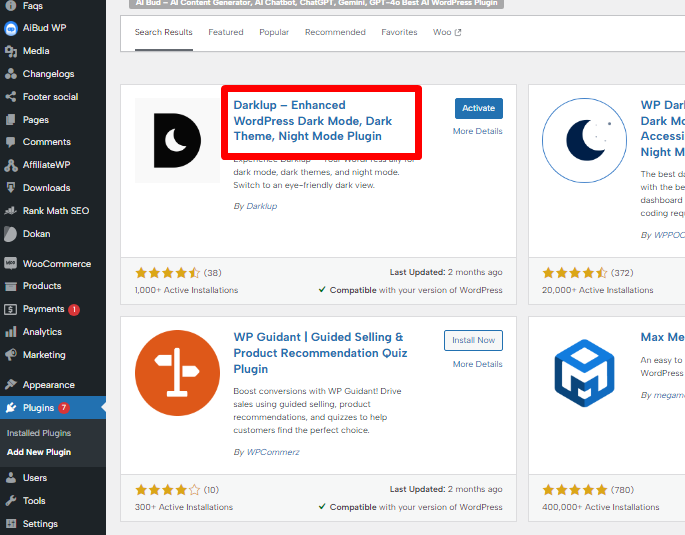
Task: Click the Max Mega Menu star rating
Action: pos(575,490)
